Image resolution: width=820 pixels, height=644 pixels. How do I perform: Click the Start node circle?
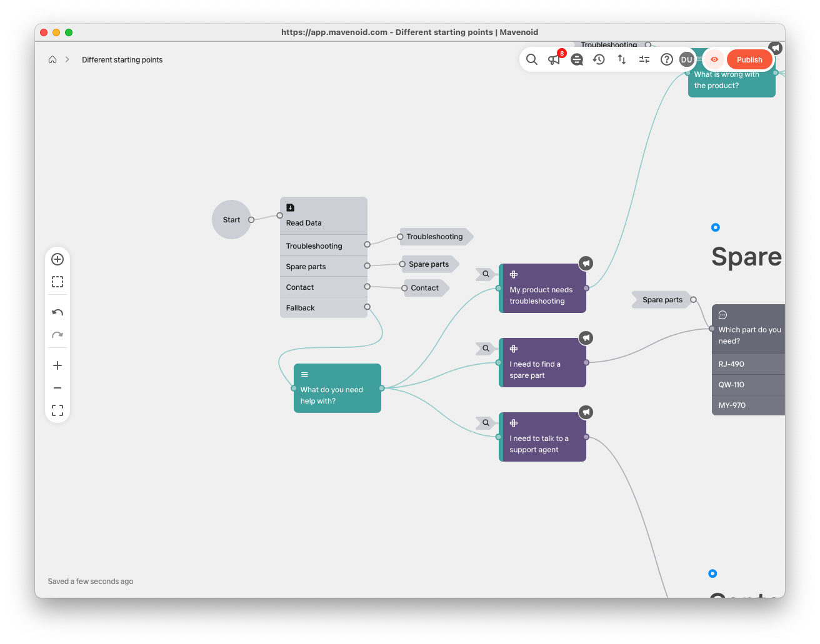(231, 220)
